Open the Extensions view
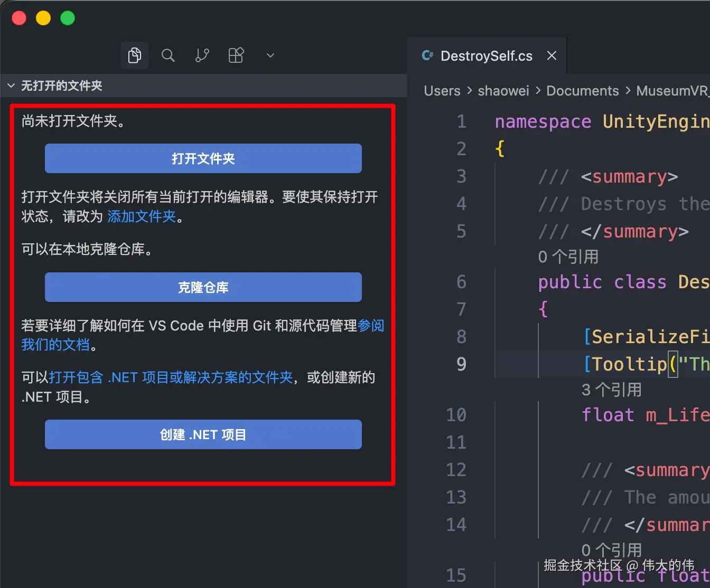Screen dimensions: 710x588 click(236, 55)
